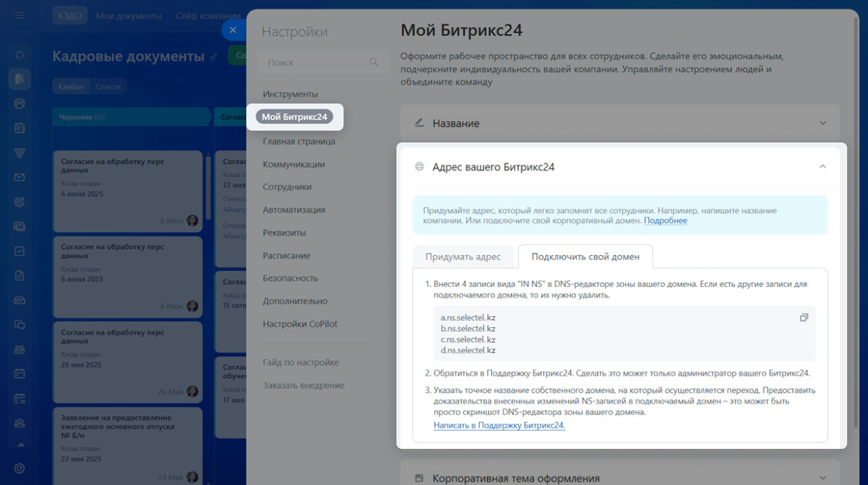Select Мой Битрикс24 in settings menu
The height and width of the screenshot is (485, 868).
[x=294, y=117]
